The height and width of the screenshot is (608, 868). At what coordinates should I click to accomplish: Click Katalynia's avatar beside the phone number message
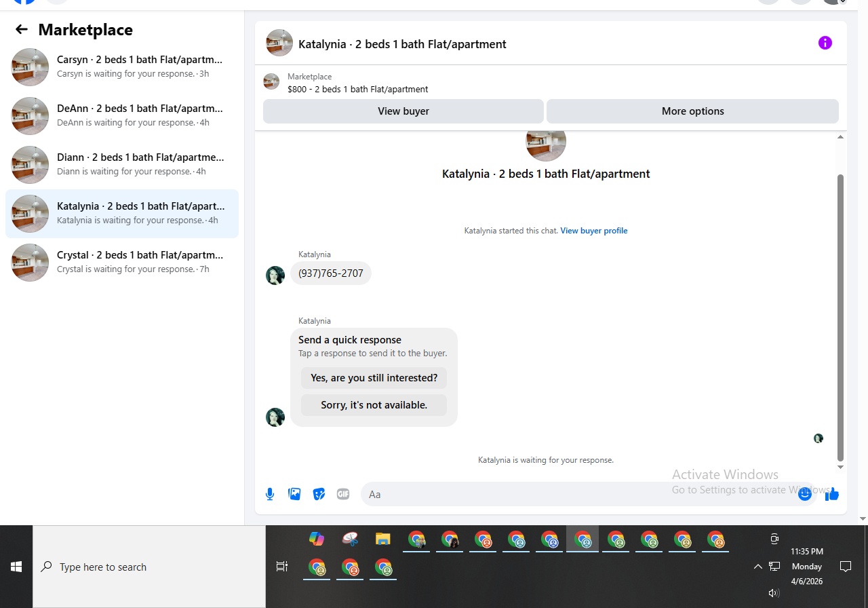pos(275,275)
